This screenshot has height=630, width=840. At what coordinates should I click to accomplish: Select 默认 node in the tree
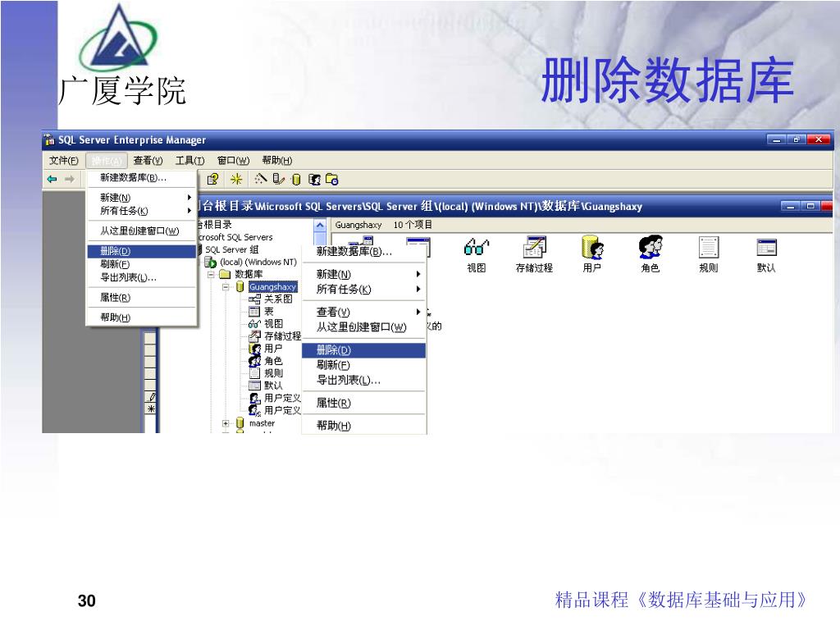point(273,386)
